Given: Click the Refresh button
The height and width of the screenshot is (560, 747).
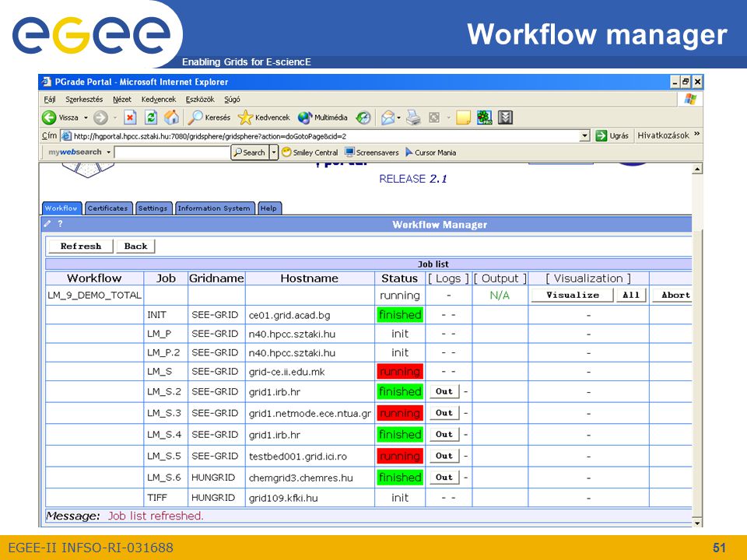Looking at the screenshot, I should click(80, 247).
